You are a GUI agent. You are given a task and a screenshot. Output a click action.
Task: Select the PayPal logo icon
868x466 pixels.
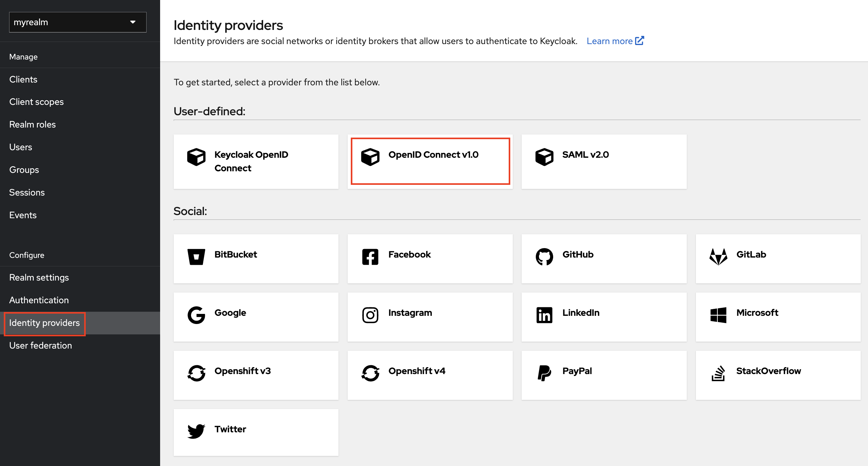pos(544,373)
